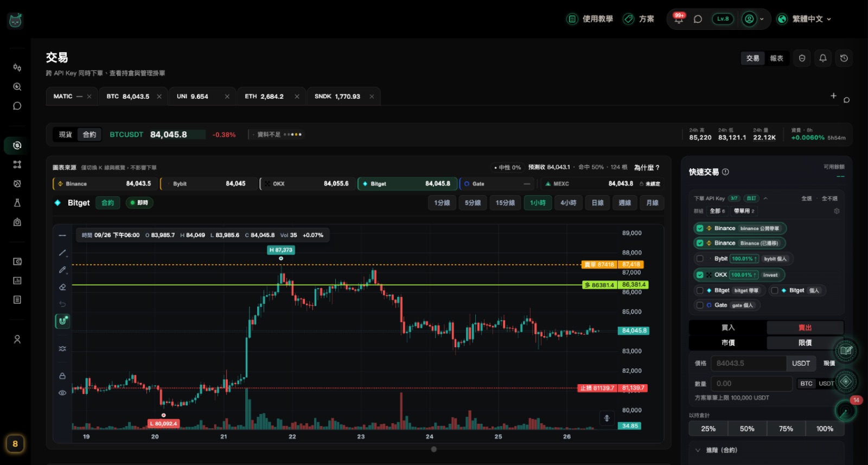This screenshot has width=868, height=465.
Task: Open the logo home icon in sidebar
Action: coord(15,21)
